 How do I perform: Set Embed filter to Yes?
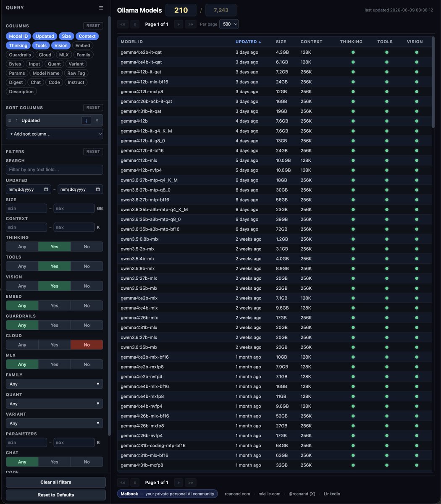[x=55, y=305]
